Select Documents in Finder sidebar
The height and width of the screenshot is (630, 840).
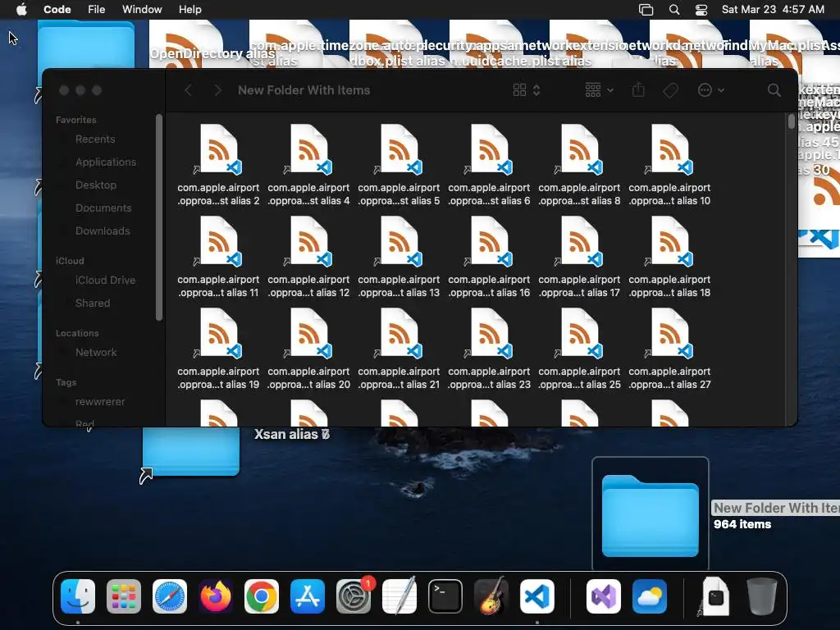pos(103,208)
